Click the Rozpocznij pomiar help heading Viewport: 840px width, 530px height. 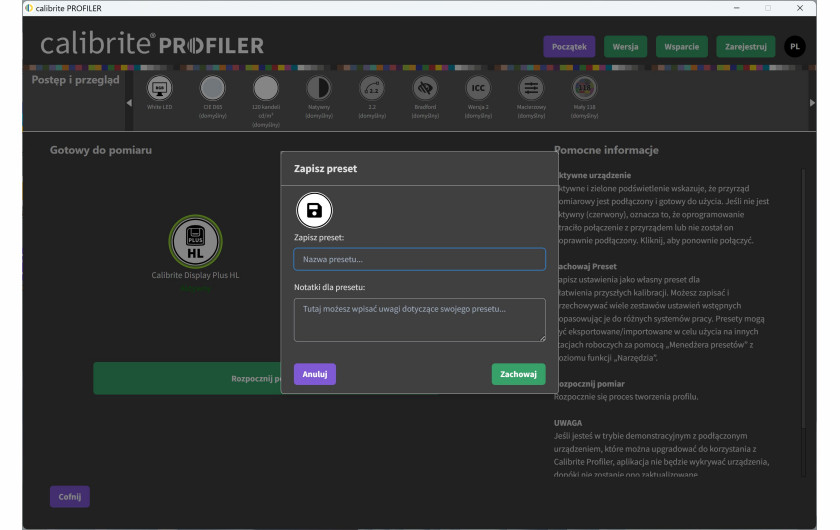tap(589, 384)
